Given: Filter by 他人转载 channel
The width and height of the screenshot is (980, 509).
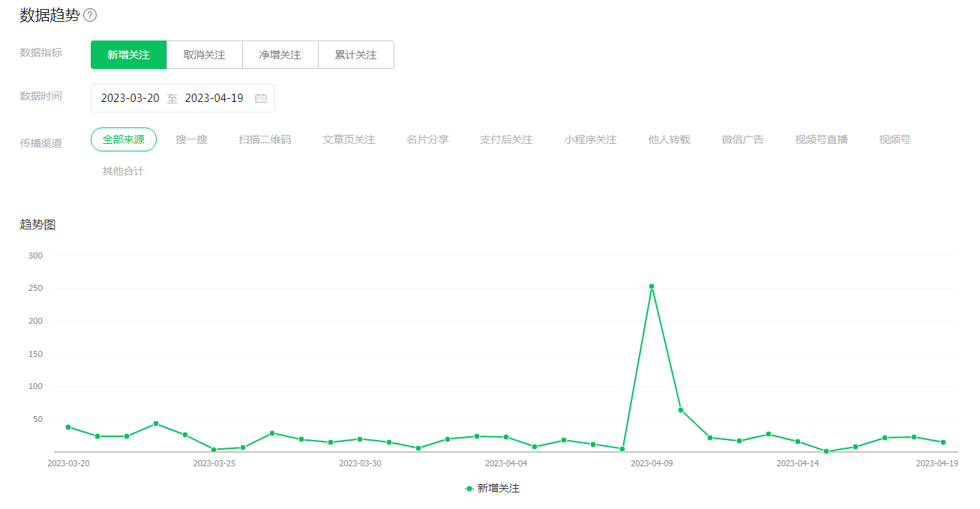Looking at the screenshot, I should coord(669,139).
